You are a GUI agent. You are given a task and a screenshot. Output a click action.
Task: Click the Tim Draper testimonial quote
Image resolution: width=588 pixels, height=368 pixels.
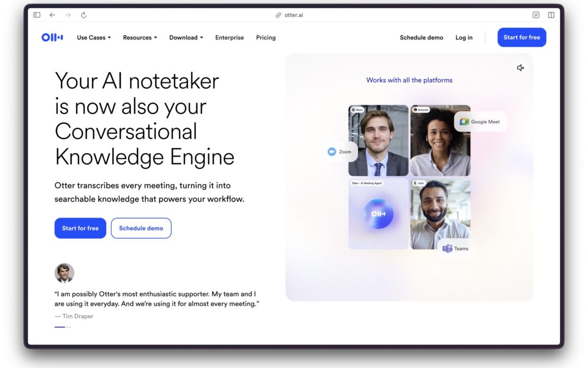point(157,299)
